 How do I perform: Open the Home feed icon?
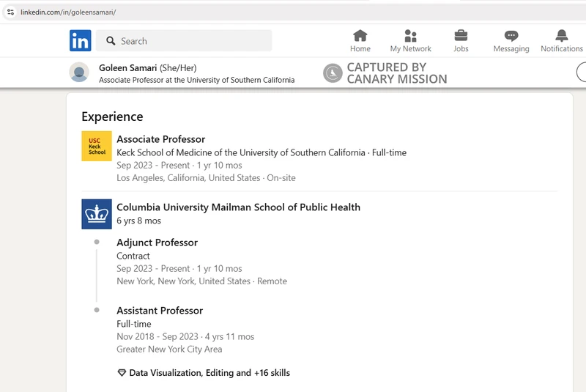(360, 36)
